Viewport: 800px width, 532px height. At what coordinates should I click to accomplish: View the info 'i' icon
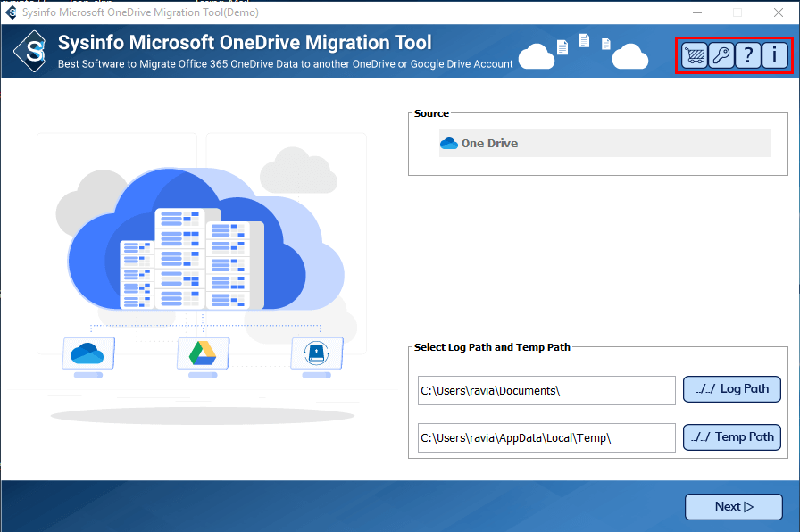(773, 54)
